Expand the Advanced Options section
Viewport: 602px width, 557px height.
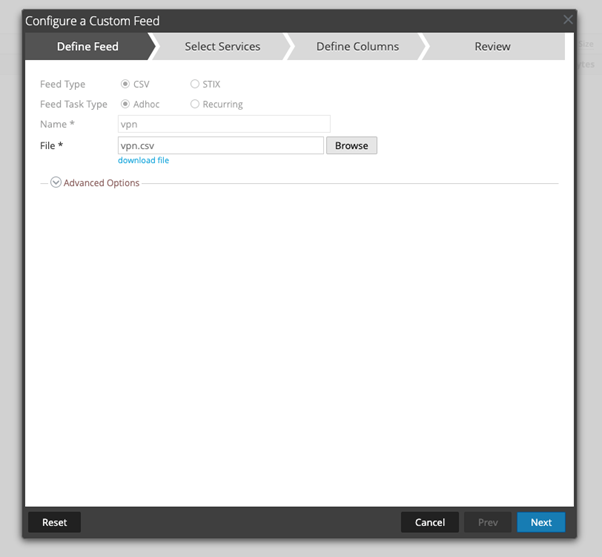pos(56,182)
